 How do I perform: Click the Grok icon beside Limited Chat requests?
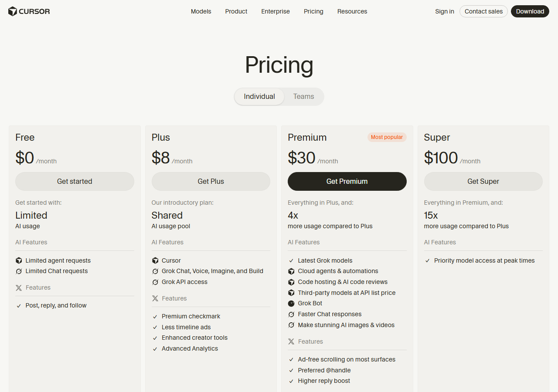click(19, 271)
